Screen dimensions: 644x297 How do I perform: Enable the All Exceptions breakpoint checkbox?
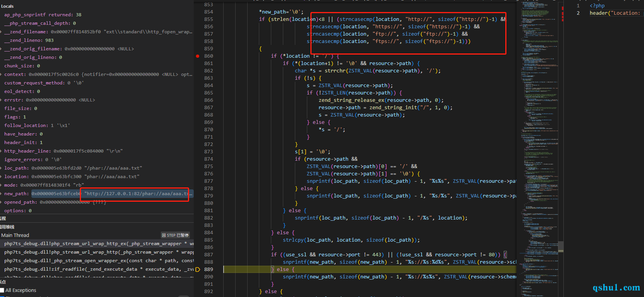(x=2, y=290)
